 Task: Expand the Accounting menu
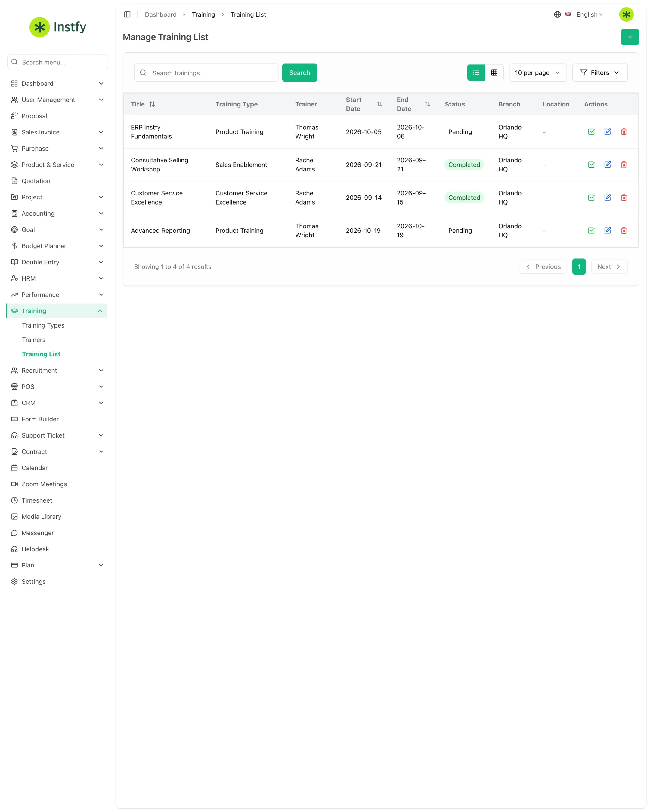point(57,214)
